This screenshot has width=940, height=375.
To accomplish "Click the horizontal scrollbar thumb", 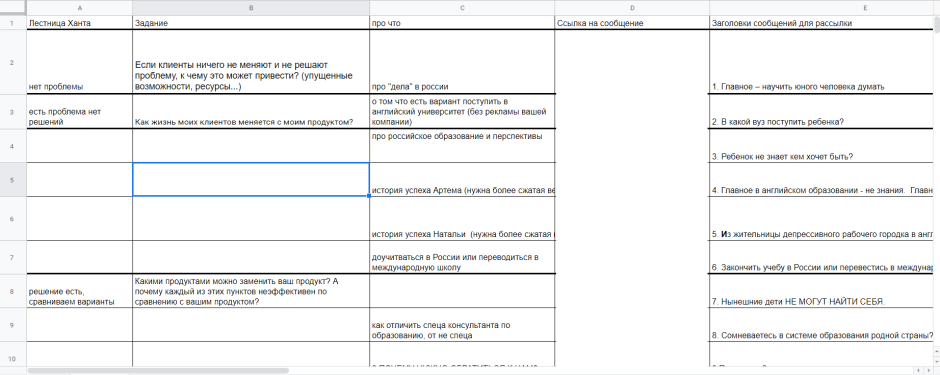I will (x=158, y=371).
